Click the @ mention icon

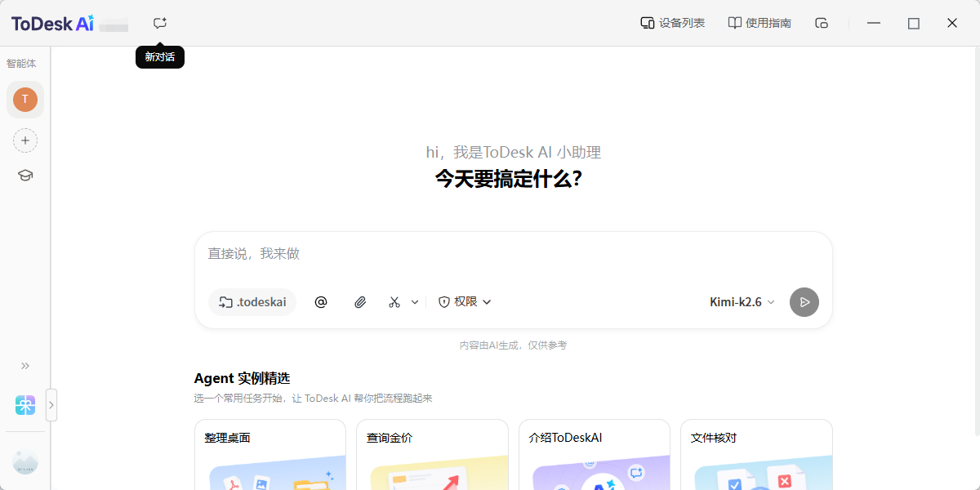(321, 302)
